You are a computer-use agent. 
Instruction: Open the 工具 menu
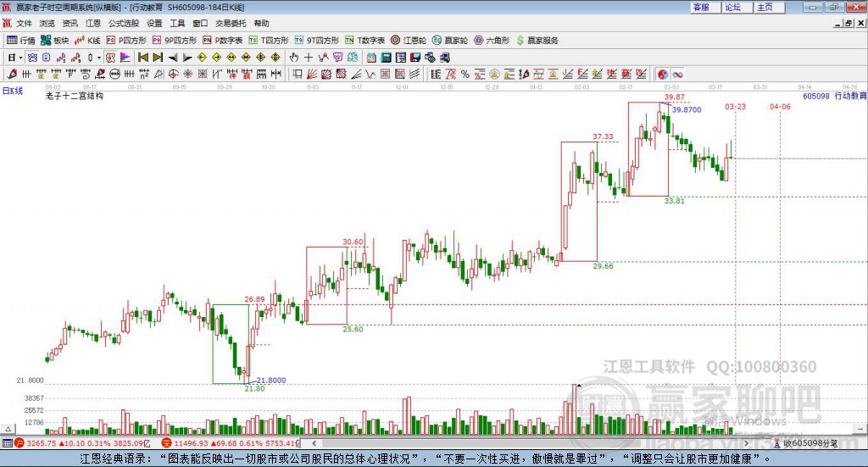177,23
